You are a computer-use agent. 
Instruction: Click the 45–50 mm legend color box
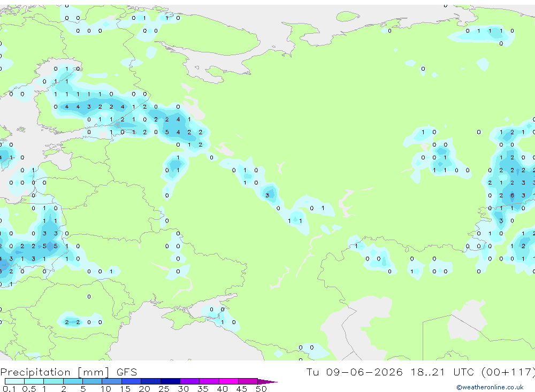pos(248,381)
